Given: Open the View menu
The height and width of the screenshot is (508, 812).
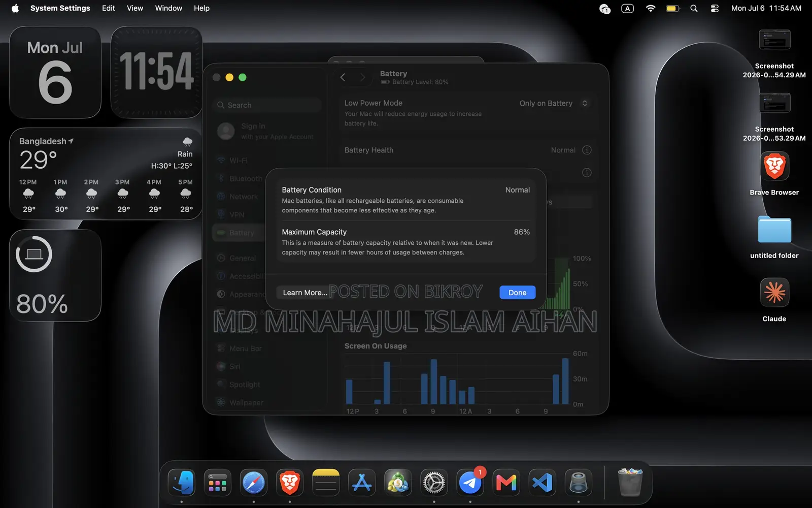Looking at the screenshot, I should [x=135, y=8].
